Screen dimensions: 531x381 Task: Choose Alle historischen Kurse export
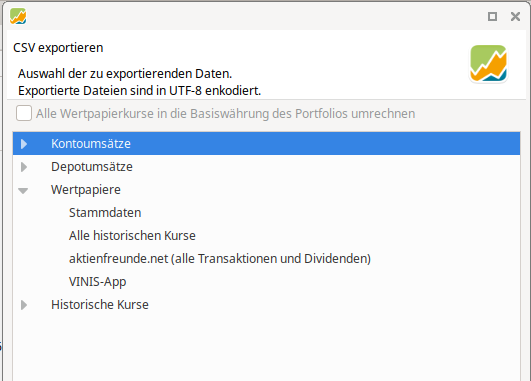132,236
